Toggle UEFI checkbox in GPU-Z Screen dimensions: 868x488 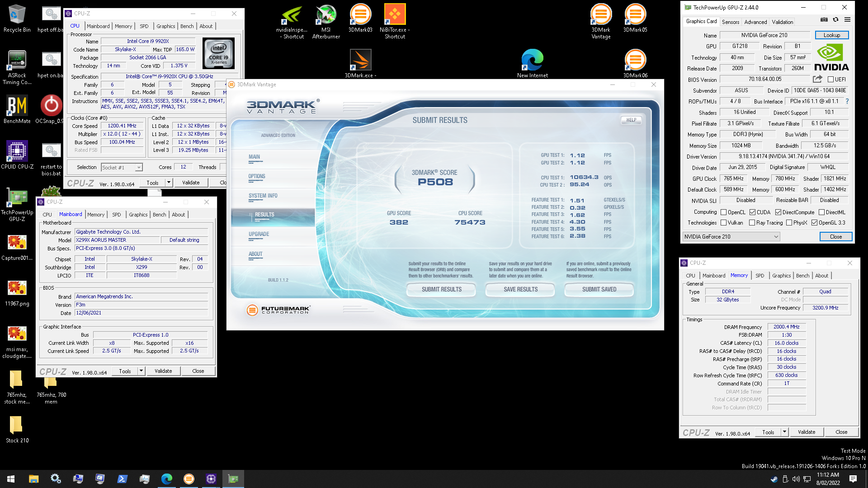point(830,80)
